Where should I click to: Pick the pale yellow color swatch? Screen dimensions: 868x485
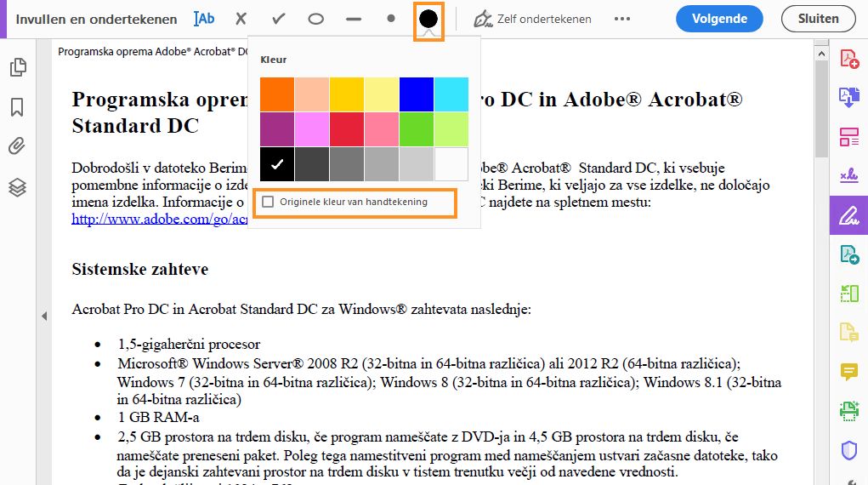pos(382,94)
